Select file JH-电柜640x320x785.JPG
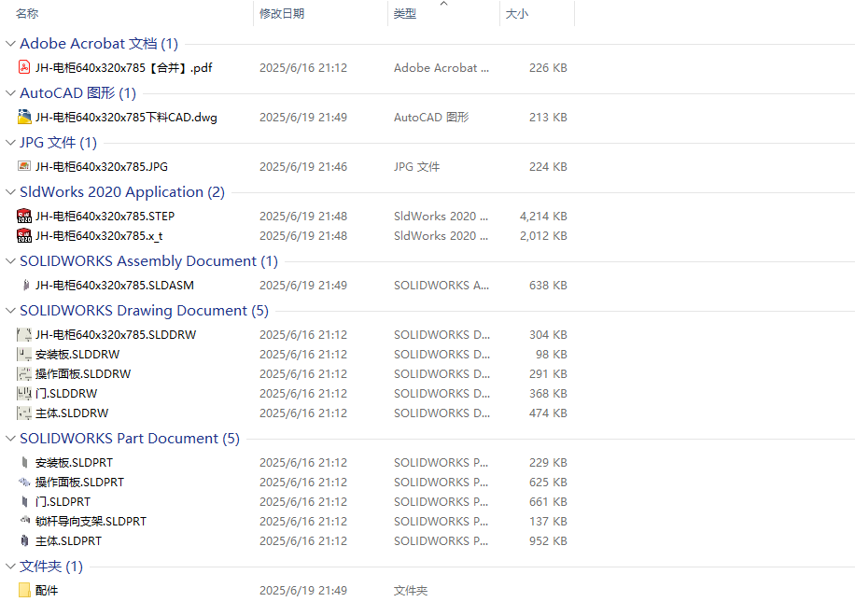The height and width of the screenshot is (616, 855). (x=102, y=166)
